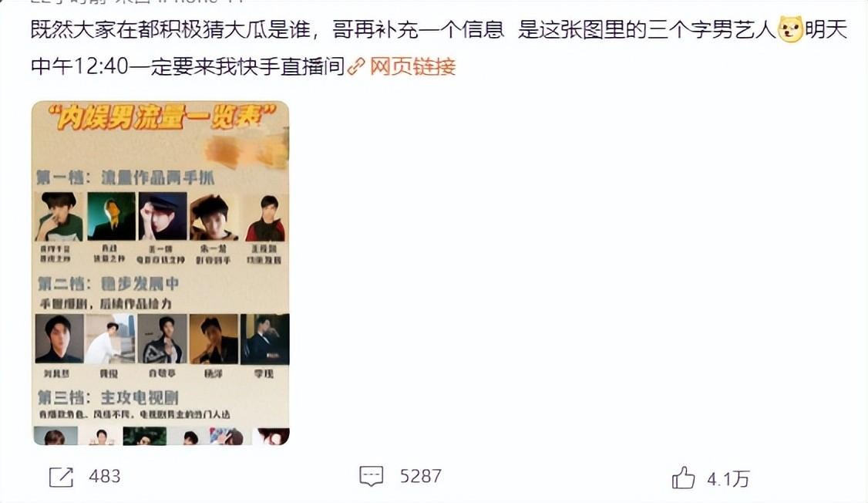868x503 pixels.
Task: Click post text starting 既然大家在都积极猜大瓜
Action: point(439,48)
